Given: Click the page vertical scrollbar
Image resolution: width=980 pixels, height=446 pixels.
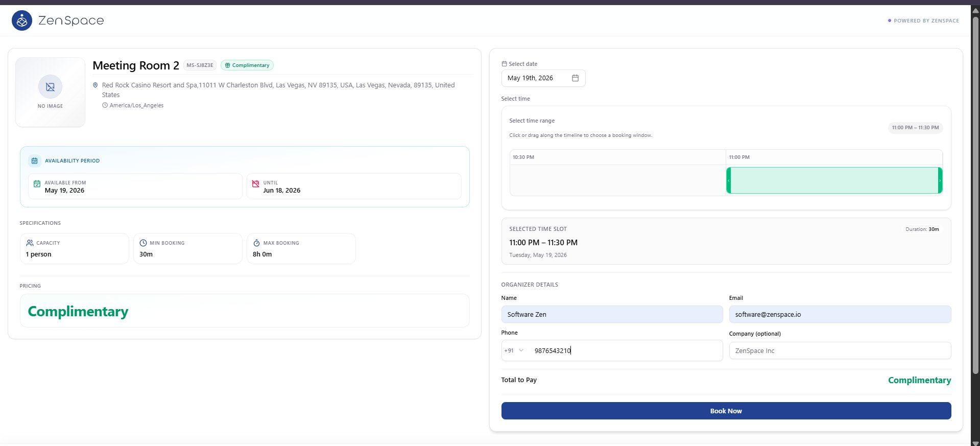Looking at the screenshot, I should (975, 194).
